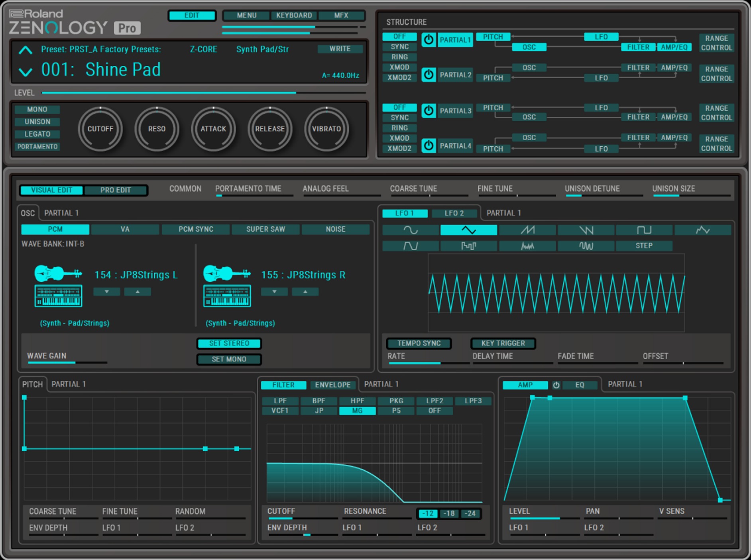Click the CUTOFF knob

(100, 129)
